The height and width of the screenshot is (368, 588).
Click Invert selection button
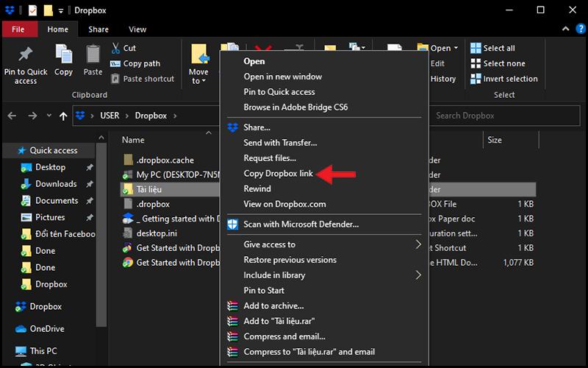[x=509, y=79]
